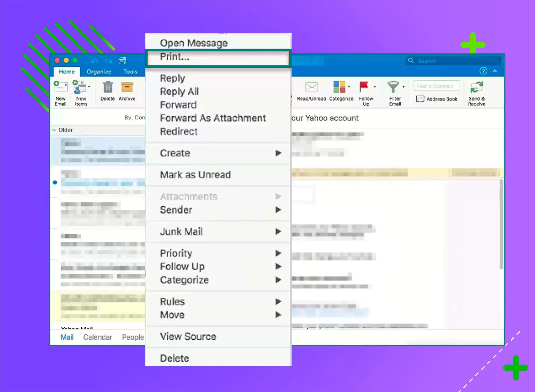Choose Forward As Attachment
This screenshot has height=392, width=535.
click(218, 118)
